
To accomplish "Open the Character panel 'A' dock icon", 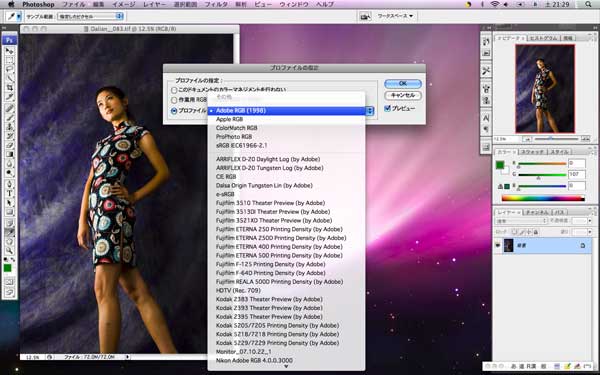I will point(486,118).
